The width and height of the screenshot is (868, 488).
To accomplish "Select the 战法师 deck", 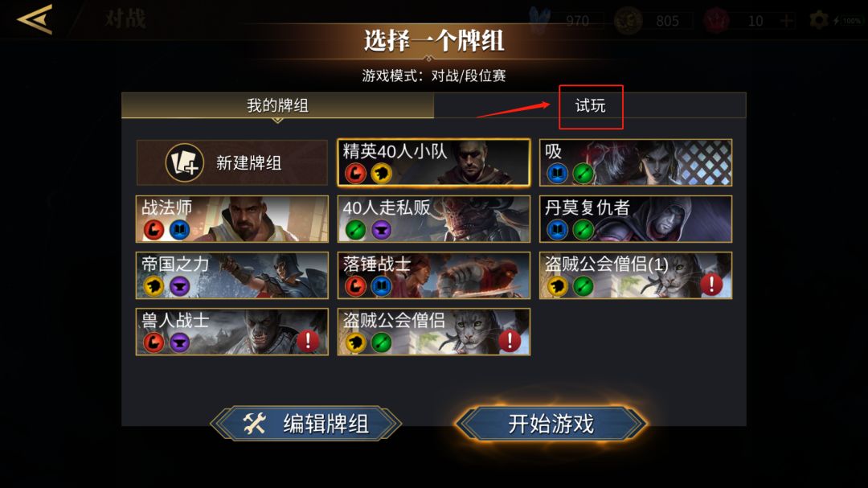I will (232, 219).
